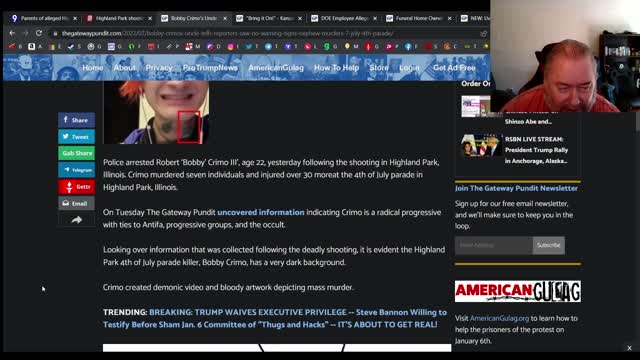Close the 'Funeral Home Owner' tab

click(x=449, y=18)
